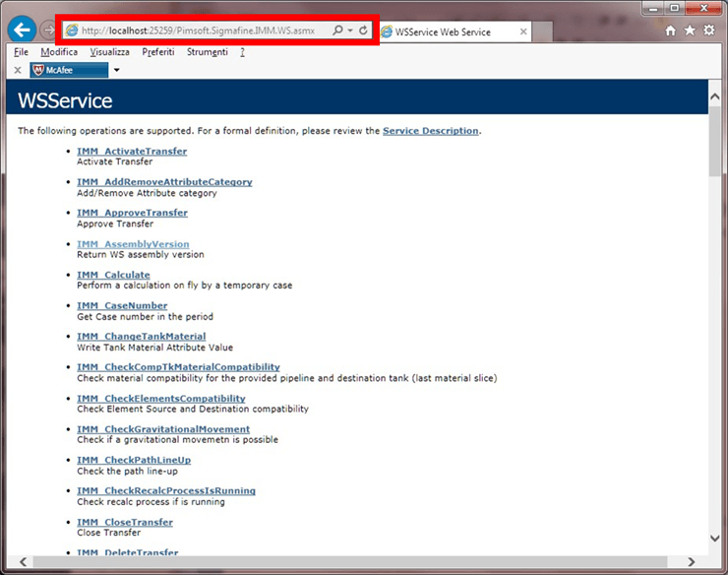The image size is (728, 575).
Task: Open IMM_ApproveTransfer operation link
Action: 133,213
